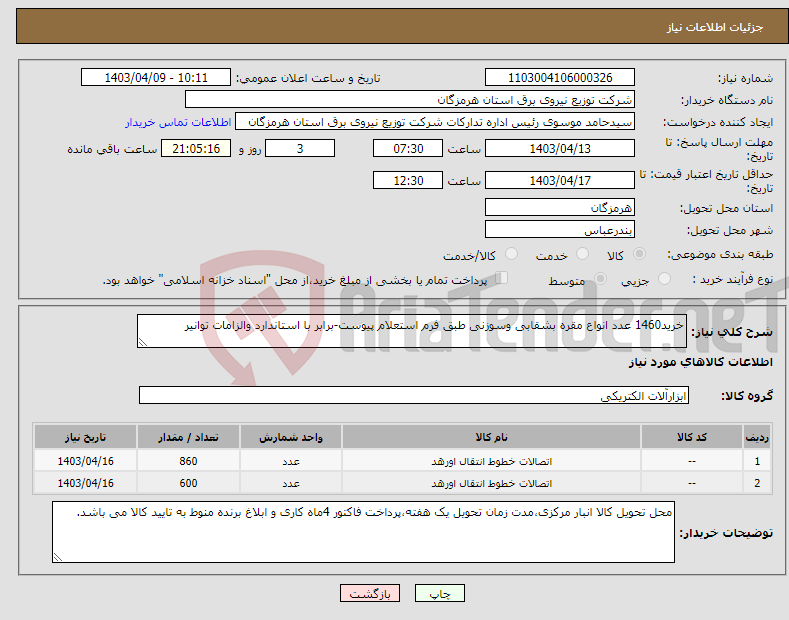Toggle the اسناد خزانه اسلامی payment checkbox
The height and width of the screenshot is (620, 789).
(502, 277)
